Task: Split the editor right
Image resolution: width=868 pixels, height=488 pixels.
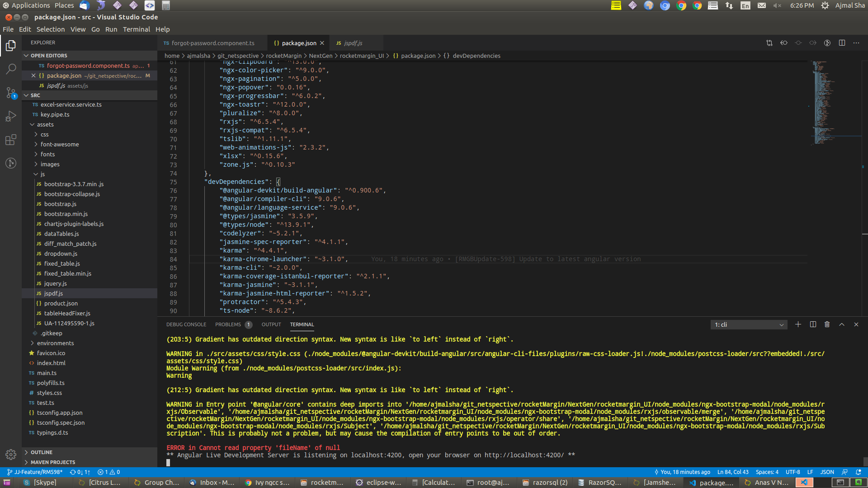Action: coord(842,43)
